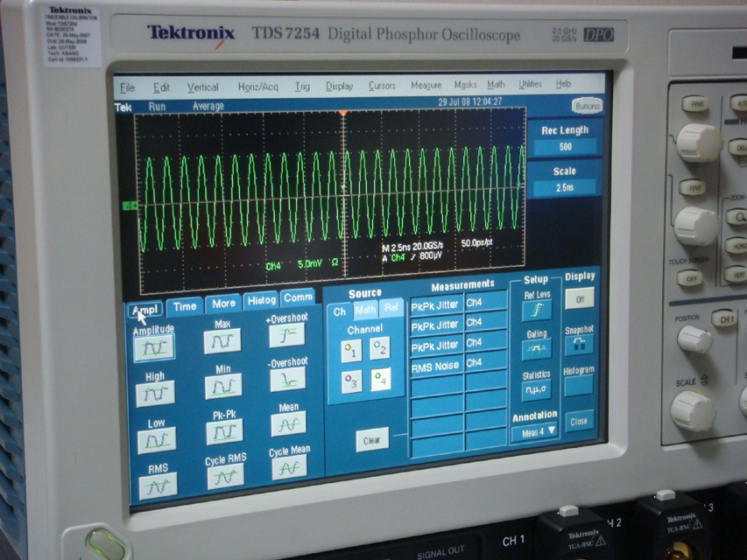Viewport: 747px width, 560px height.
Task: Select the Math source tab
Action: pos(365,310)
